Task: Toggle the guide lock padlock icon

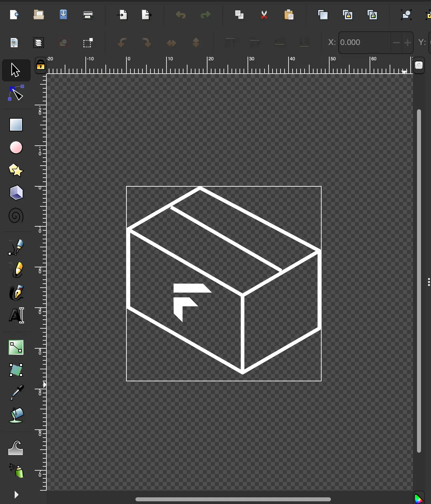Action: point(41,66)
